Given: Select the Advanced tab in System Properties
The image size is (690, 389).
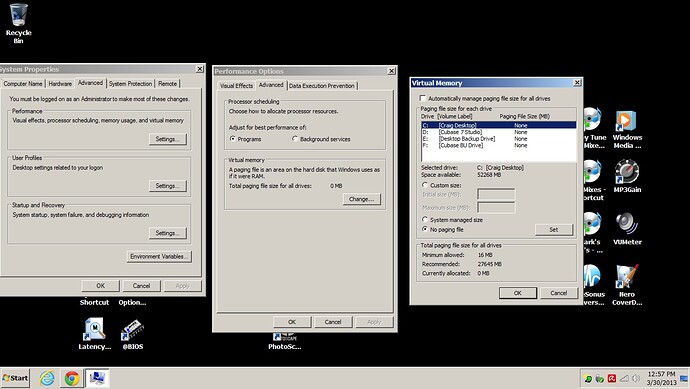Looking at the screenshot, I should [90, 83].
